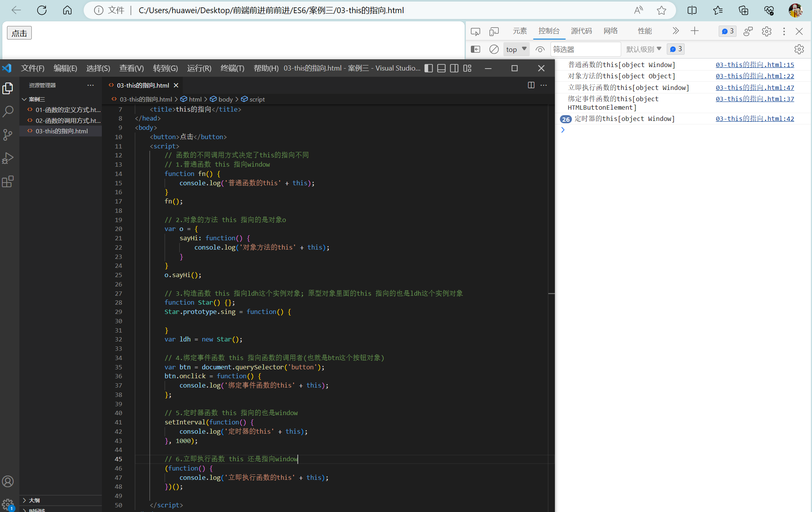Screen dimensions: 812x512
Task: Open source link 03-this的指向.html:15
Action: tap(755, 65)
